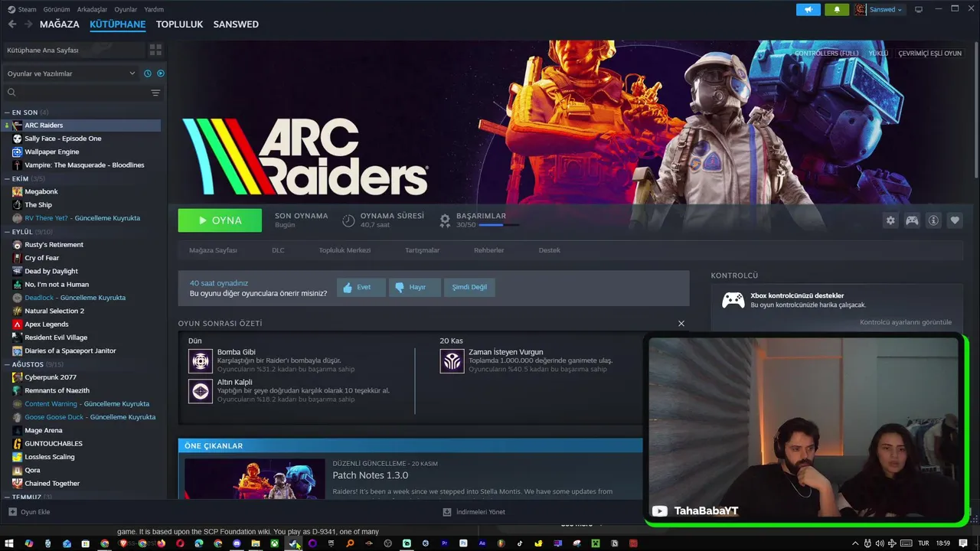Open the Windows Start menu
The width and height of the screenshot is (980, 551).
click(x=11, y=543)
